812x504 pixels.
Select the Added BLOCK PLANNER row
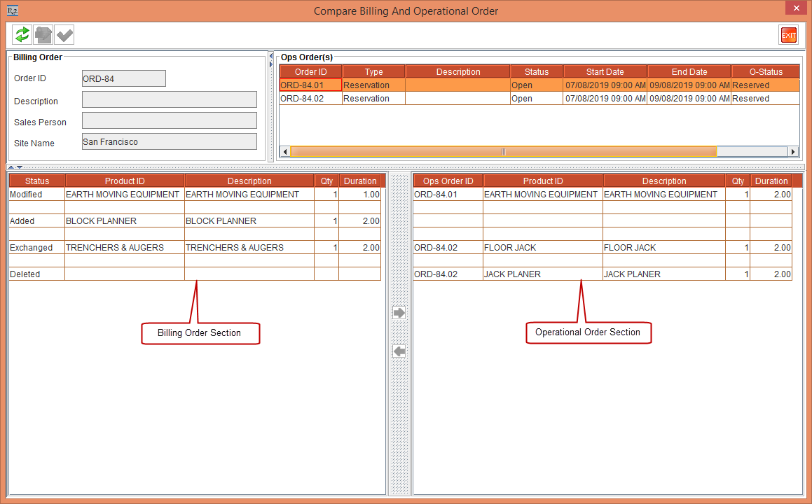(175, 220)
